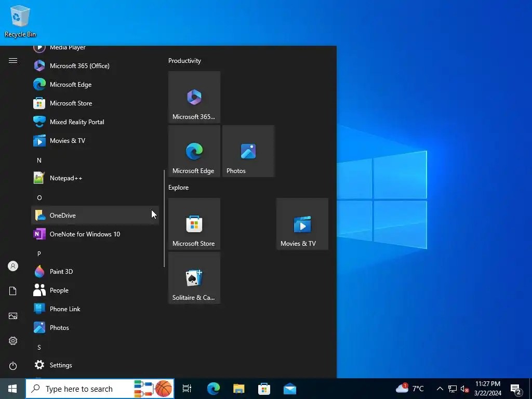The image size is (532, 399).
Task: Open the Microsoft Store tile under Explore
Action: click(x=194, y=224)
